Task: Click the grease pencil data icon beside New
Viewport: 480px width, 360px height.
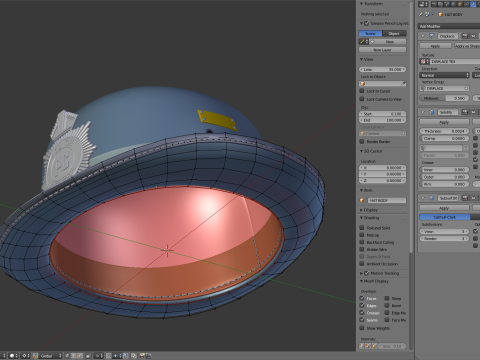Action: pos(363,42)
